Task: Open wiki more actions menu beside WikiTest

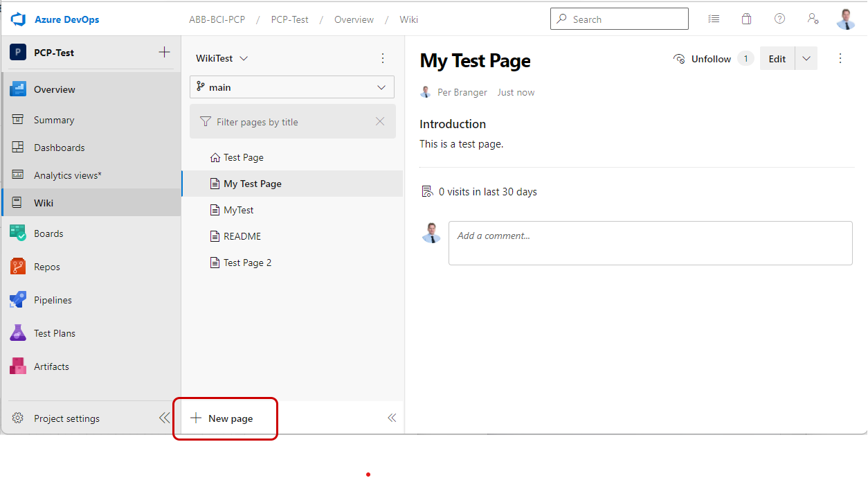Action: click(383, 58)
